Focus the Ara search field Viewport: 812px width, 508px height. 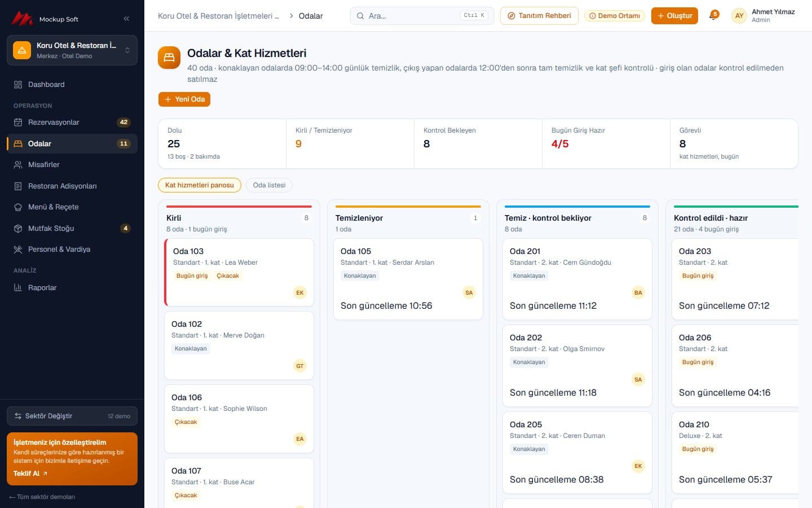pos(422,16)
